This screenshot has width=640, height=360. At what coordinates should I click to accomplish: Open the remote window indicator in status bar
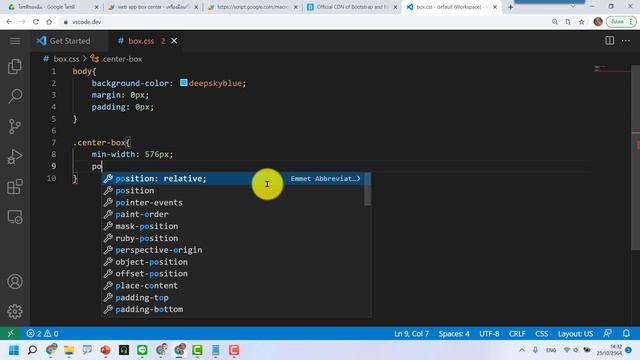pos(11,333)
